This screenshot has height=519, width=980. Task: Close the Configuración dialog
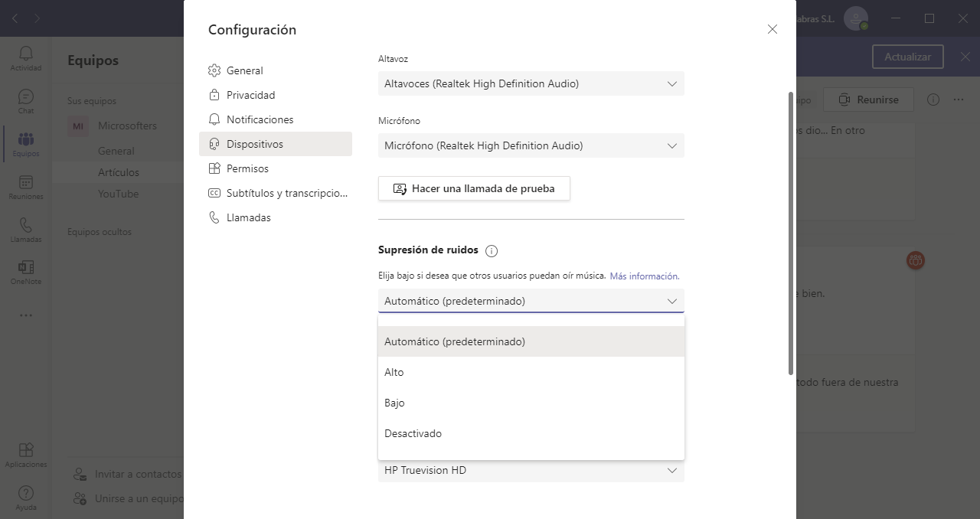coord(772,29)
